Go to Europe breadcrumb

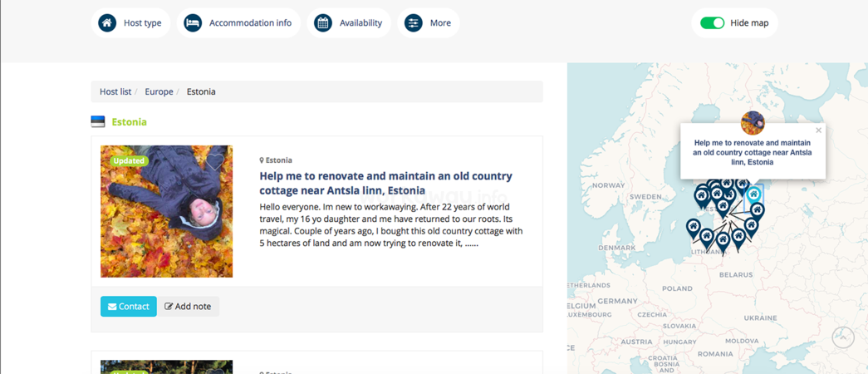[159, 91]
